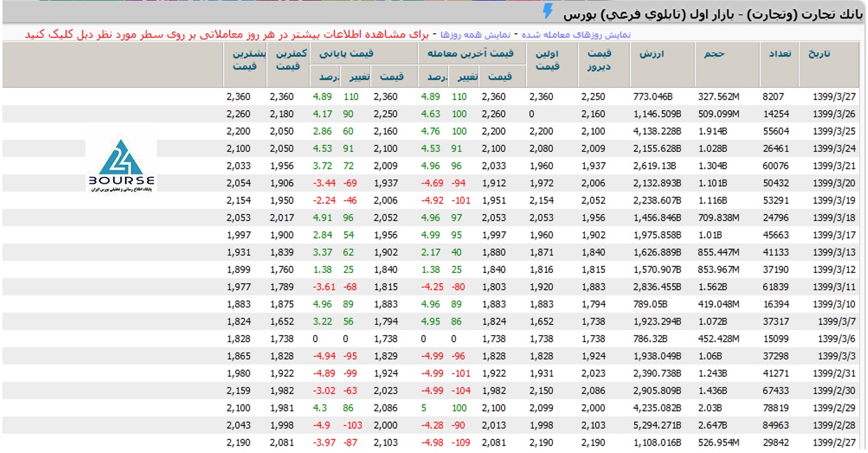Click value cell 4,138.228B
The height and width of the screenshot is (453, 868).
click(657, 131)
